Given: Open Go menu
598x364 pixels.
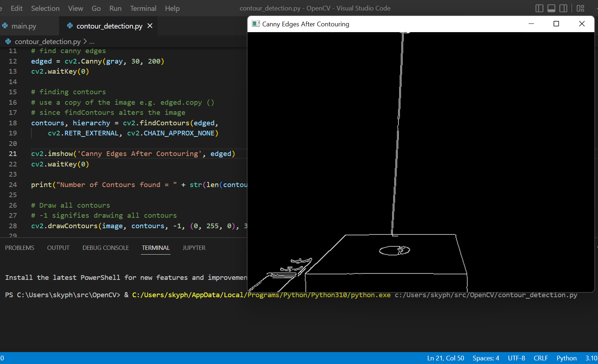Looking at the screenshot, I should tap(96, 8).
